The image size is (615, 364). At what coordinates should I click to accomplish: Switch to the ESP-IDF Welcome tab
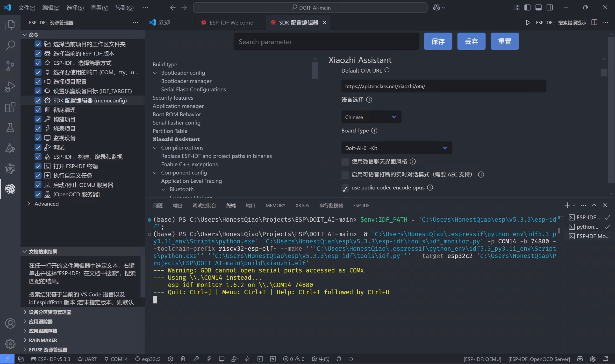(x=231, y=23)
